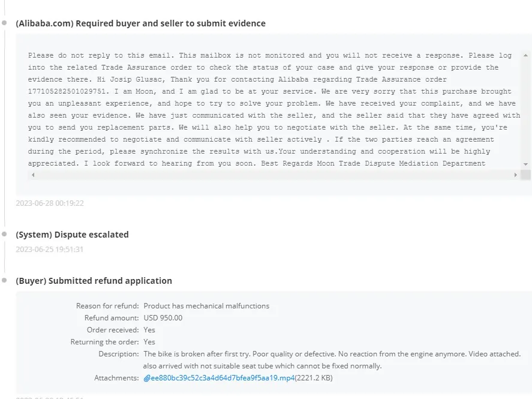Click the reason "Product has mechanical malfunctions"

tap(206, 306)
